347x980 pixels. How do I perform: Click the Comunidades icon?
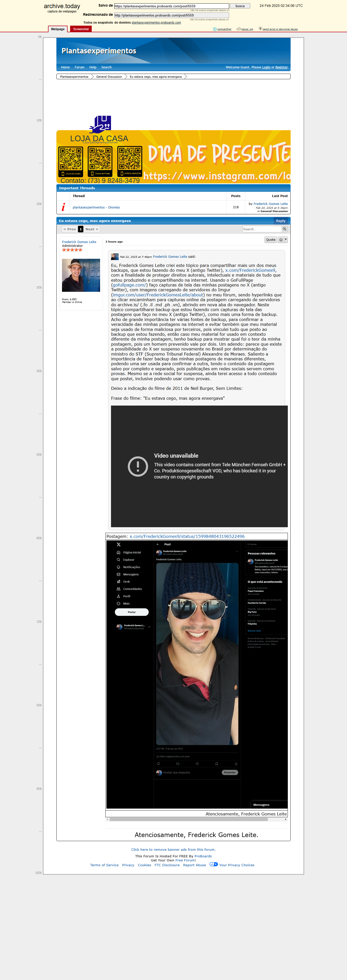[118, 589]
